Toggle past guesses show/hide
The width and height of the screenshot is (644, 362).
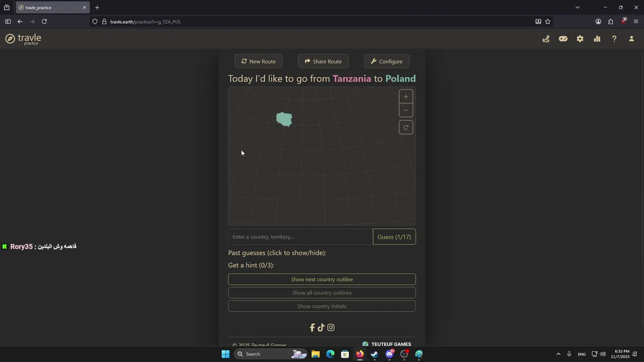tap(277, 253)
